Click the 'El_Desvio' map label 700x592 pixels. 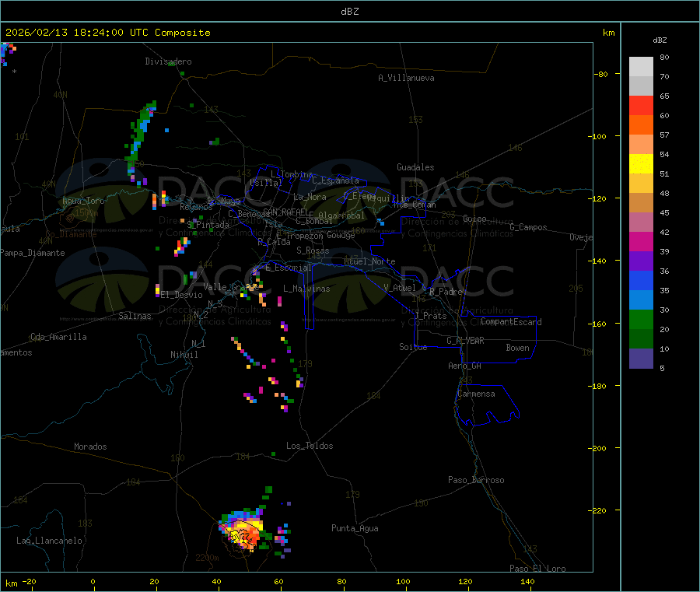[182, 295]
